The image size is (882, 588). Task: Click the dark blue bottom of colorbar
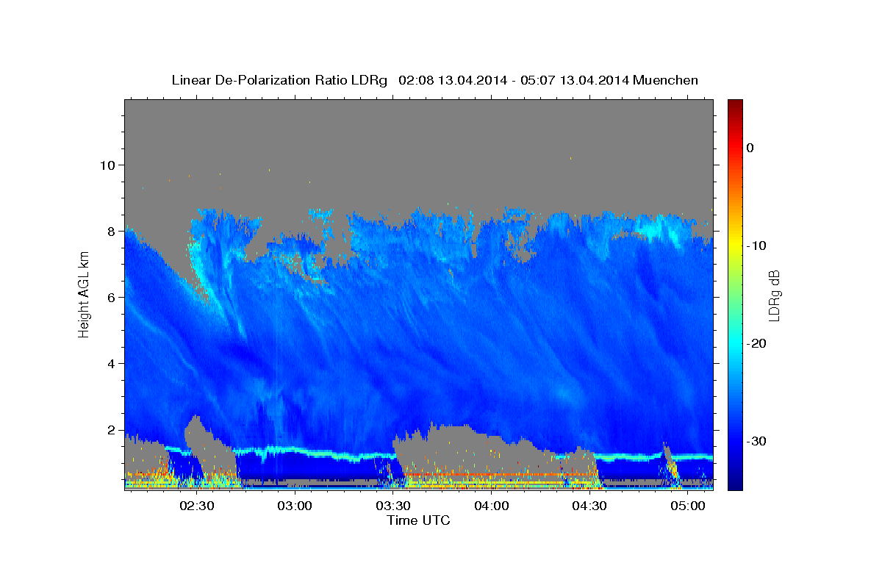[x=735, y=484]
